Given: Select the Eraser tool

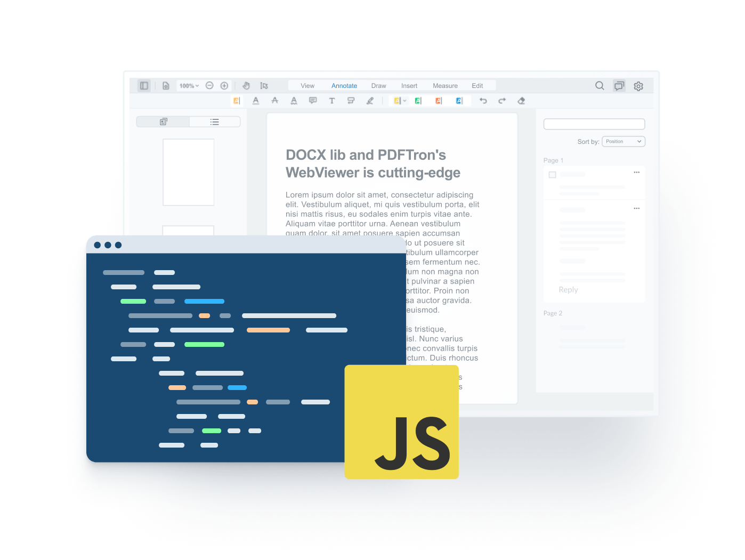Looking at the screenshot, I should click(x=521, y=101).
